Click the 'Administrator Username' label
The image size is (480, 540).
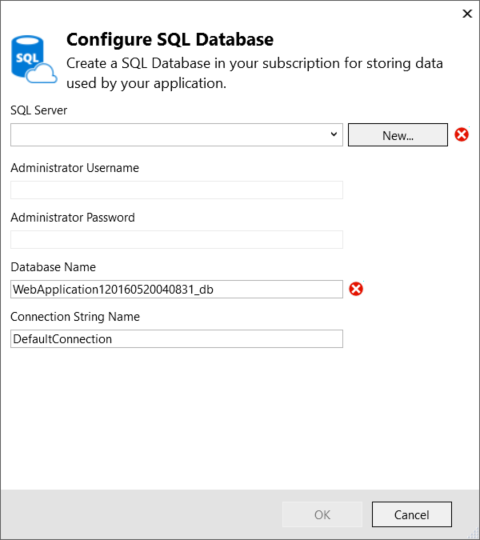[75, 168]
